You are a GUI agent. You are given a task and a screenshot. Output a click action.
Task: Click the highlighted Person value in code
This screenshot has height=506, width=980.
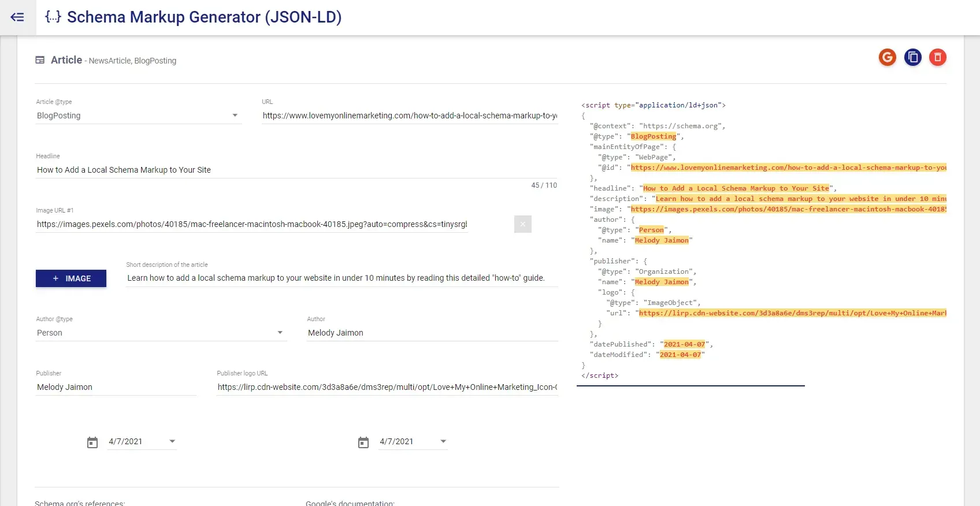pos(651,230)
